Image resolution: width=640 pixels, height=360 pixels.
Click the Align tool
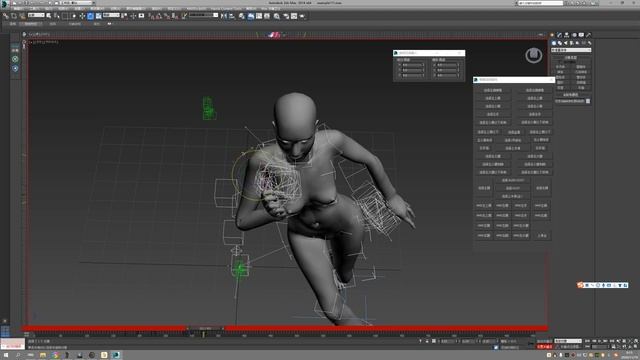click(232, 16)
